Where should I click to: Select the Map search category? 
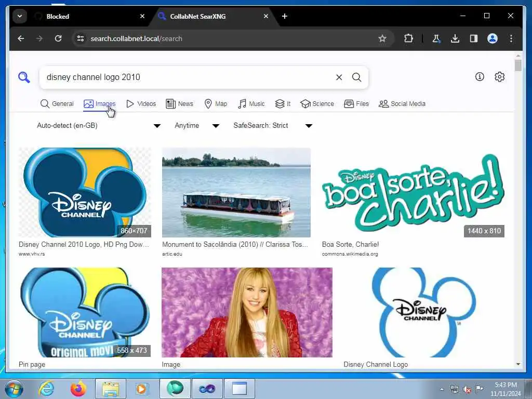point(216,104)
